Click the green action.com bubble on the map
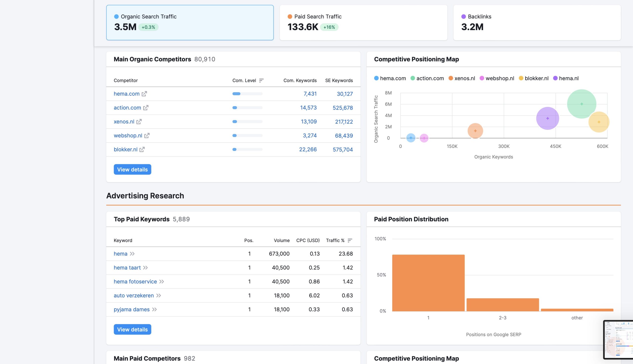The image size is (633, 364). (x=581, y=104)
